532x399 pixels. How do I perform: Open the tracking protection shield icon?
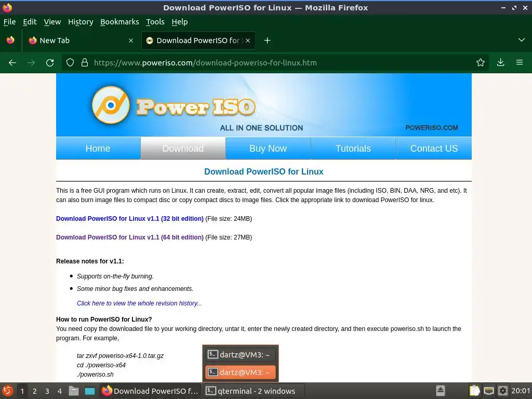click(x=70, y=62)
